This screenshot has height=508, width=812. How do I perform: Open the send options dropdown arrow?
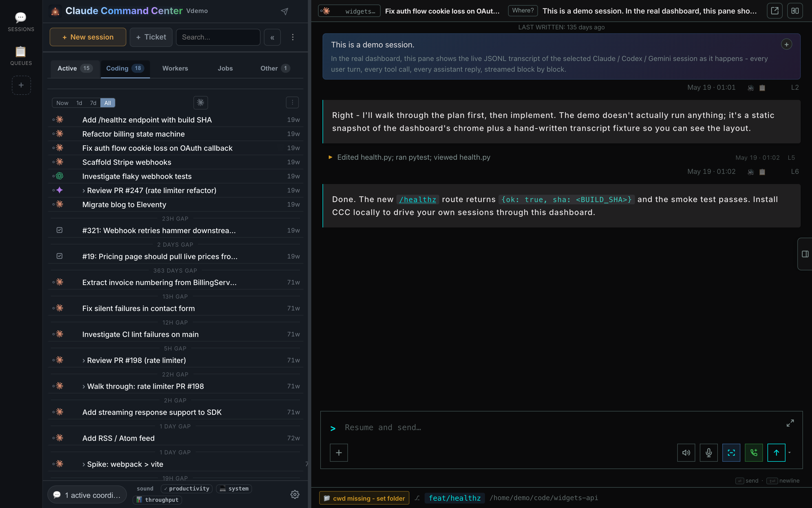[789, 453]
